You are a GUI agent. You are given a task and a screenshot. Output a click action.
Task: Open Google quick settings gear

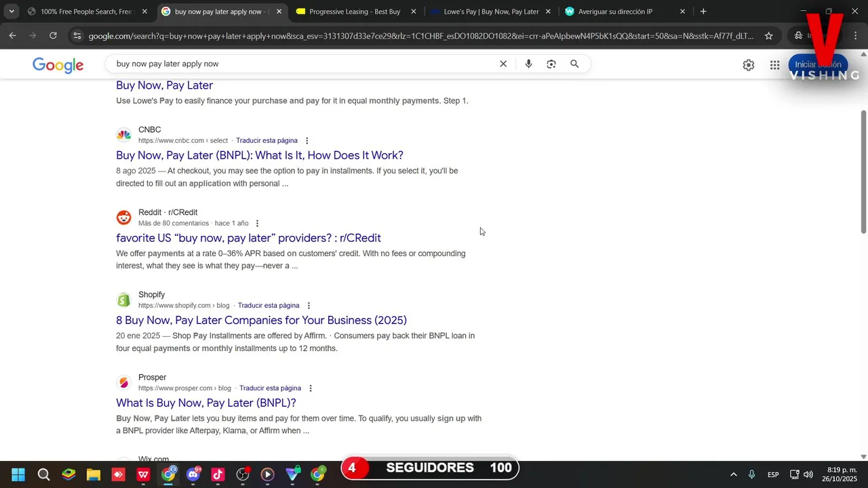pyautogui.click(x=749, y=65)
